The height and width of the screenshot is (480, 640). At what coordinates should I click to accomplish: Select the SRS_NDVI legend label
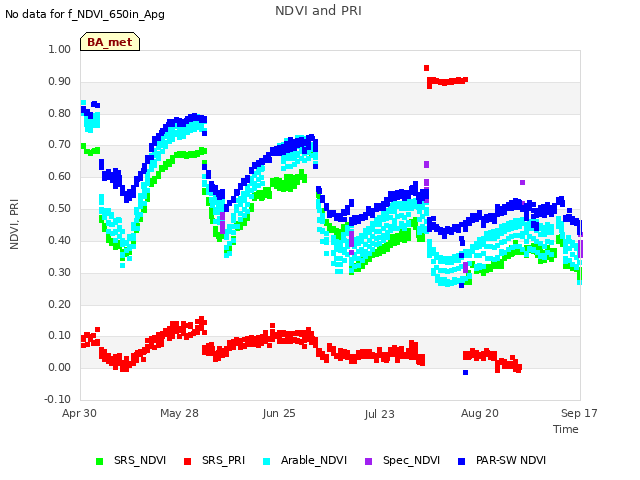click(140, 460)
